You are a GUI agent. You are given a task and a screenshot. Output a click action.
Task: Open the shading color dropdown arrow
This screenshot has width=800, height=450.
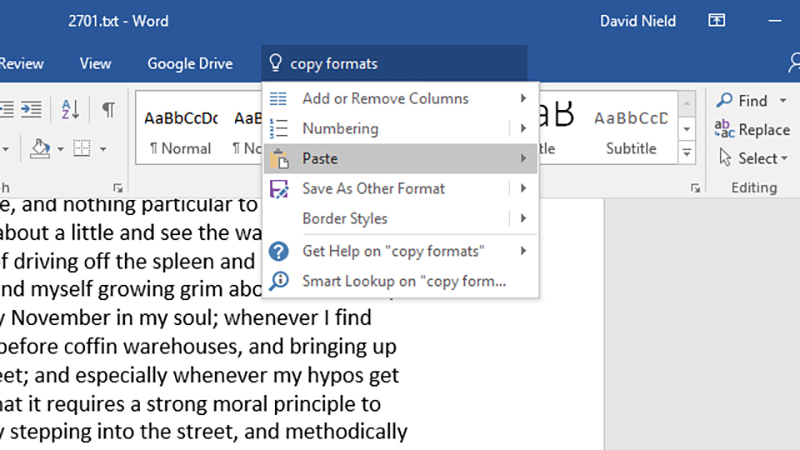pos(60,149)
